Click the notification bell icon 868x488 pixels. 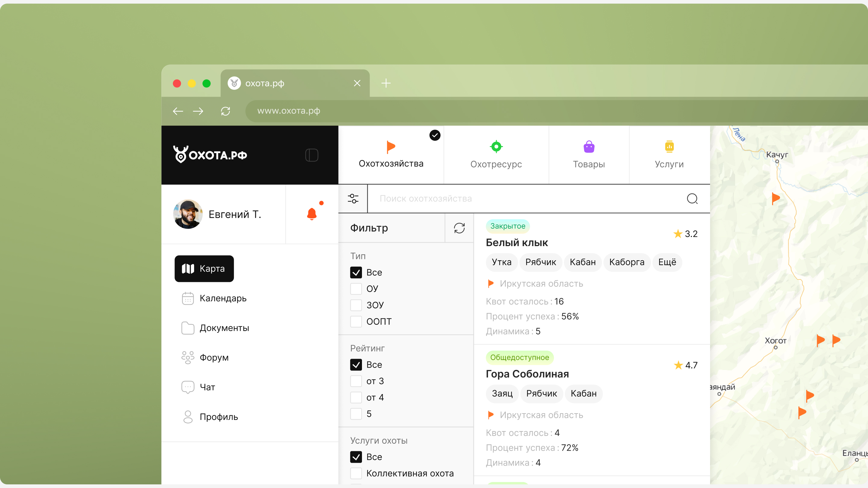click(x=312, y=214)
